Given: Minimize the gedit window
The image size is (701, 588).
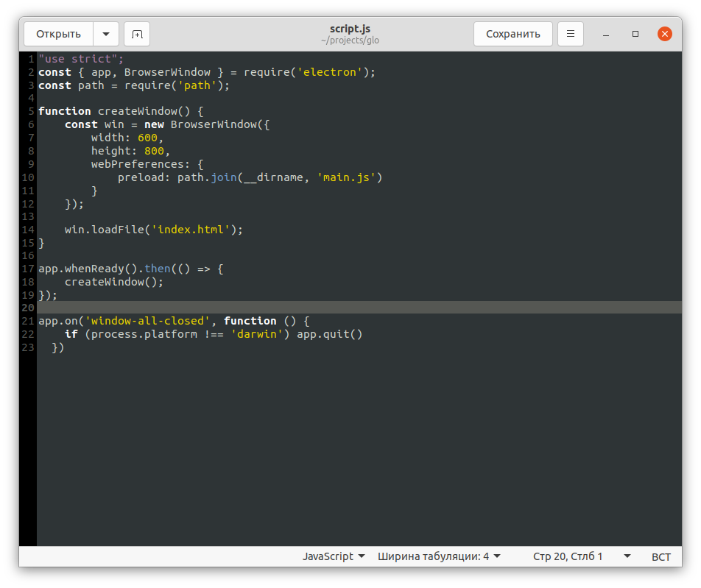Looking at the screenshot, I should click(606, 35).
